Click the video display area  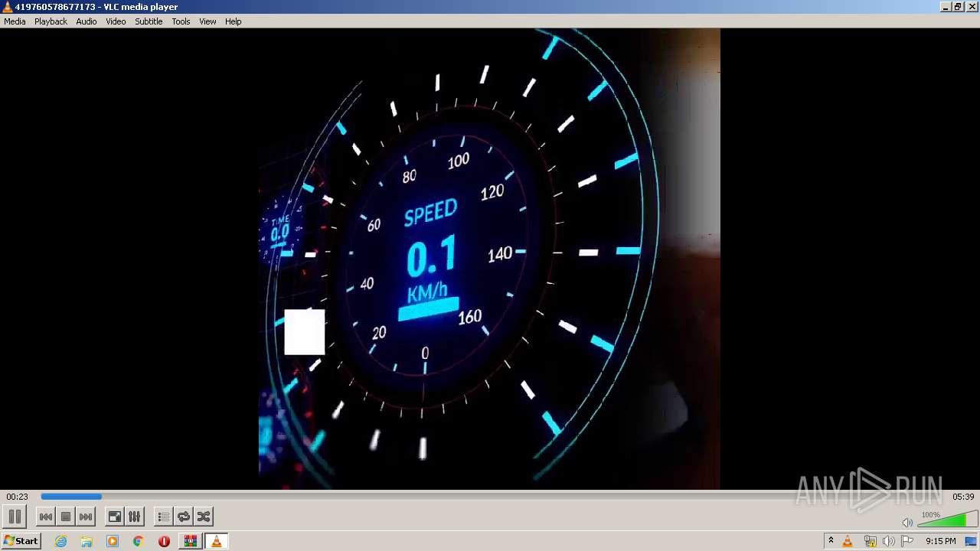pos(489,259)
